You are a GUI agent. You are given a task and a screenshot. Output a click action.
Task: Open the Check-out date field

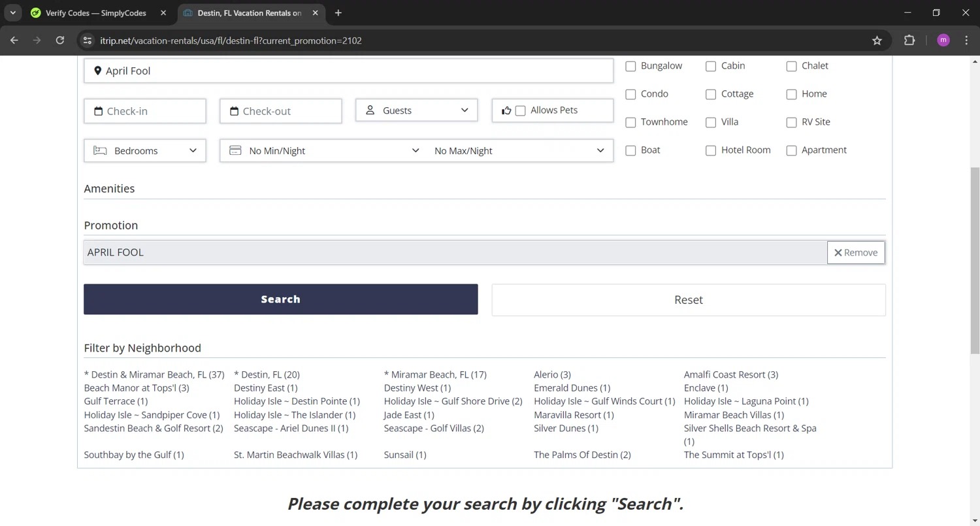pos(281,111)
